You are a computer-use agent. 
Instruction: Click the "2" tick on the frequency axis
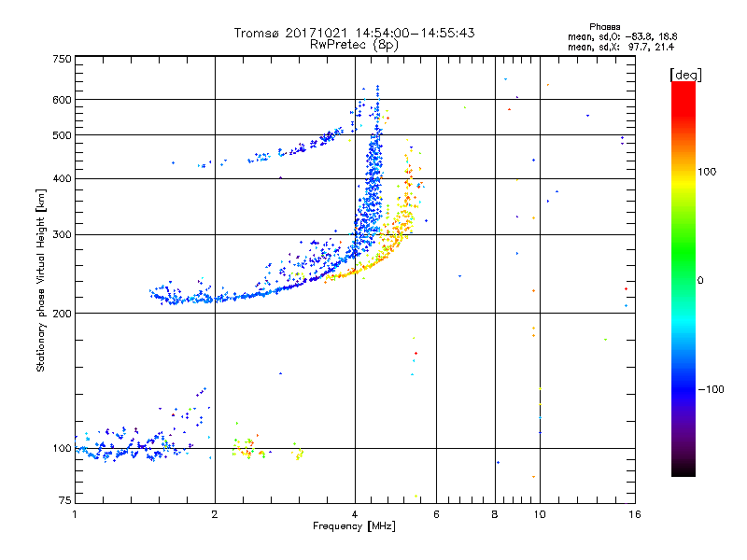215,514
